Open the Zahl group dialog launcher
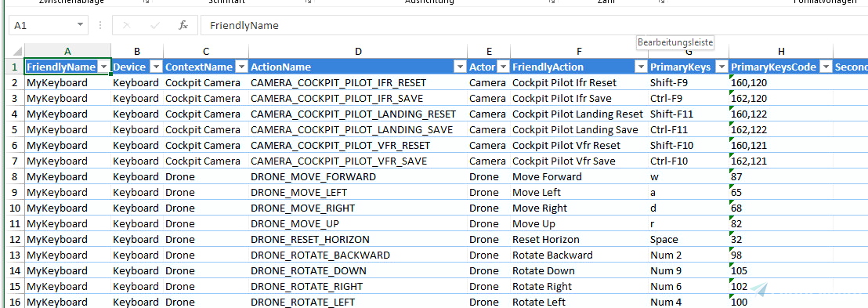Screen dimensions: 868x308 pos(661,2)
